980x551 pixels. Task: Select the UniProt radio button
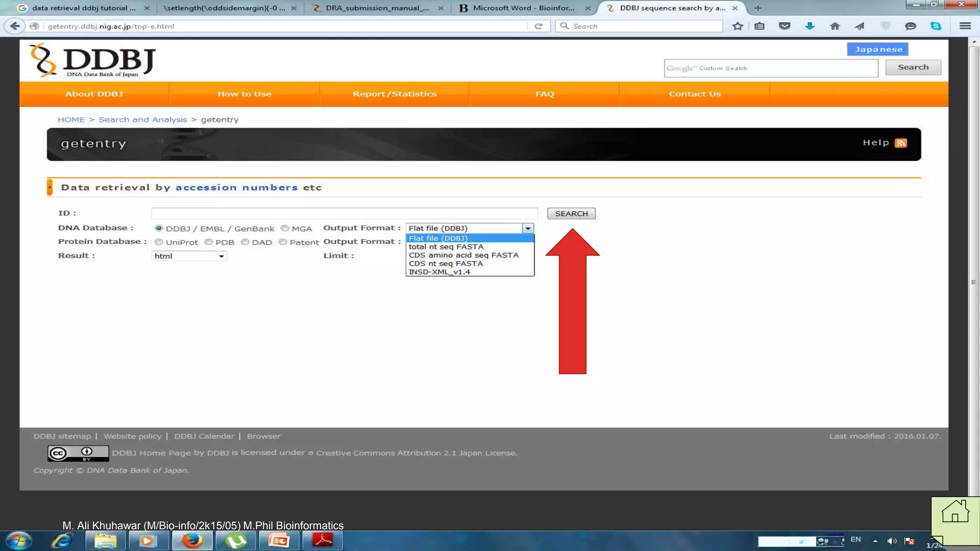pos(159,242)
